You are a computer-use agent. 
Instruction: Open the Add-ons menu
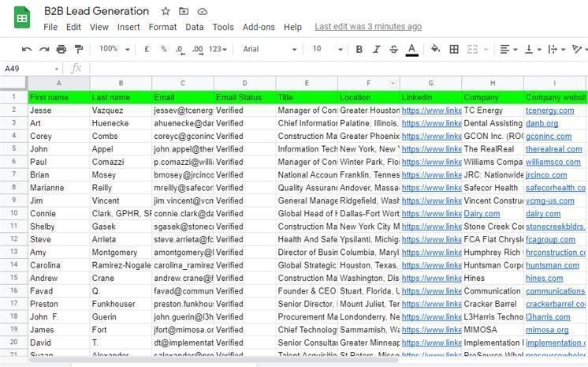[x=259, y=27]
